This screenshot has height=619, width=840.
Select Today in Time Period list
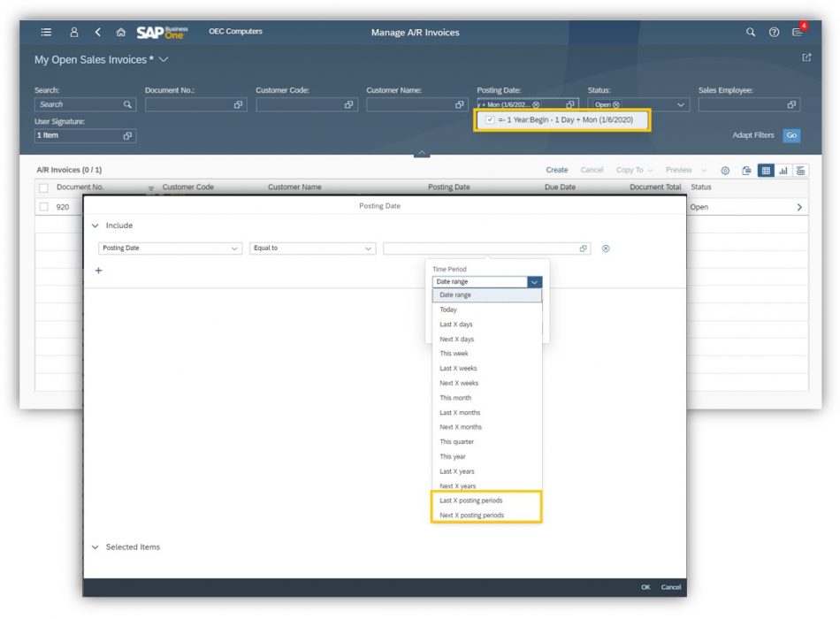(x=487, y=309)
